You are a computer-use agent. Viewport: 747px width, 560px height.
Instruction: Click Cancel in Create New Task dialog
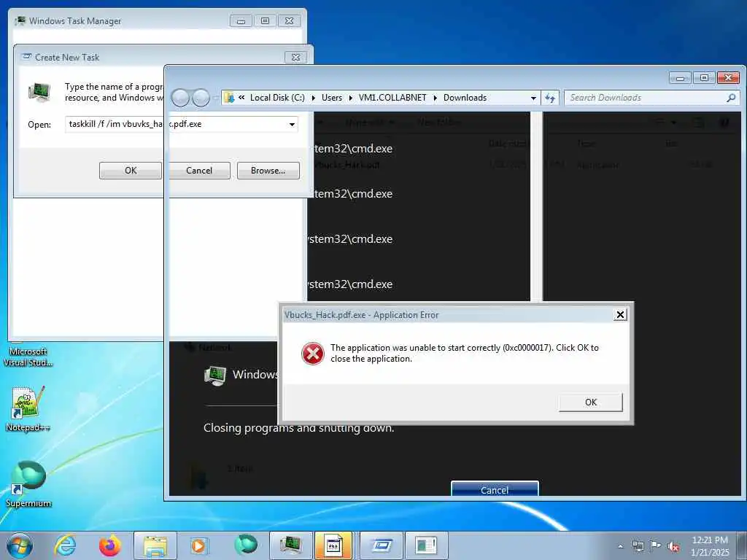coord(199,171)
